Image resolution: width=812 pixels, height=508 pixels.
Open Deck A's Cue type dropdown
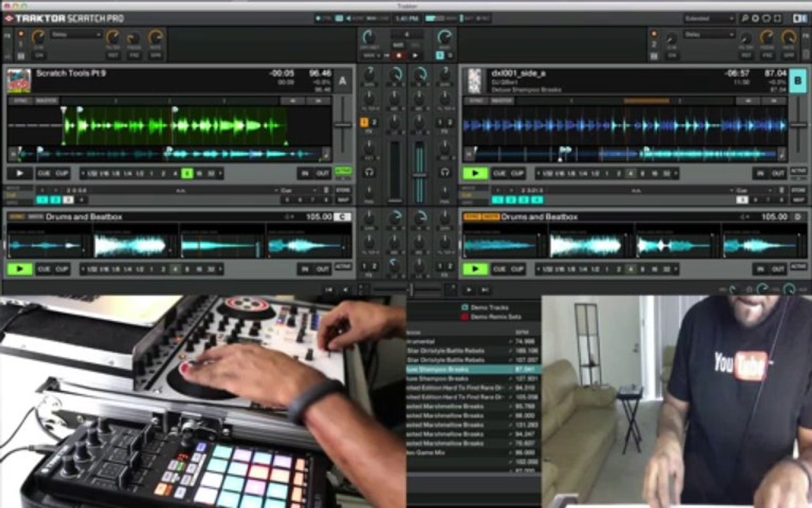tap(300, 190)
